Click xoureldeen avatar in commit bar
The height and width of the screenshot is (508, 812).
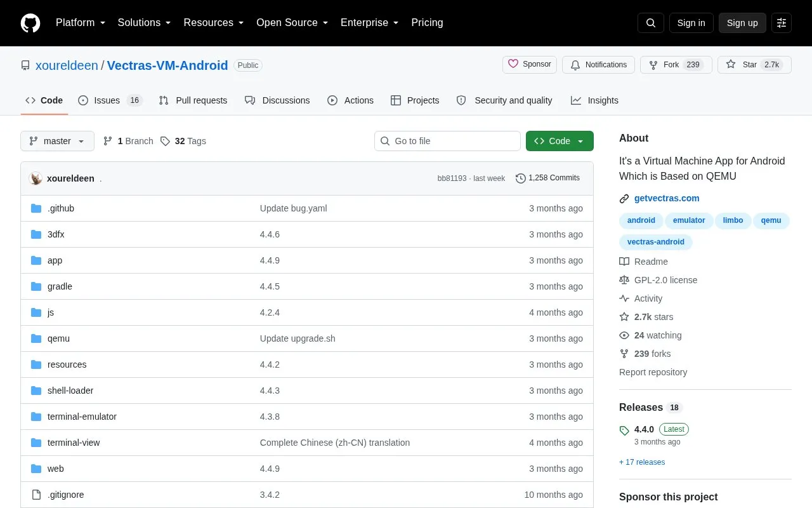[36, 178]
